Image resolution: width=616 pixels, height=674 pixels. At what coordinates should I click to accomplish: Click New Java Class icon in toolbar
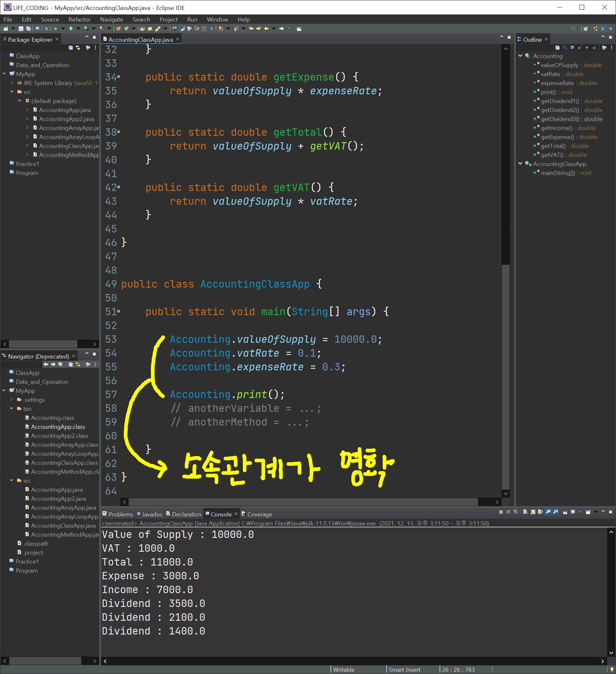coord(126,29)
